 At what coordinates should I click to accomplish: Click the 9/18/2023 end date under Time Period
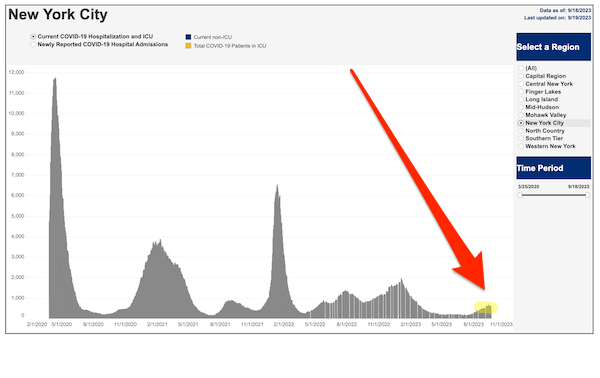click(579, 187)
